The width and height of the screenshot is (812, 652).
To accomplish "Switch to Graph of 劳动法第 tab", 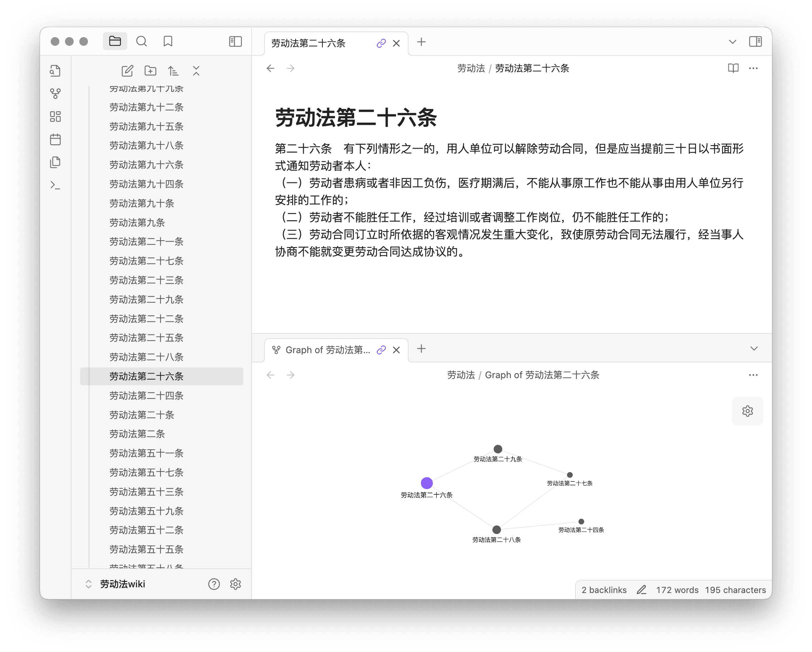I will (328, 350).
